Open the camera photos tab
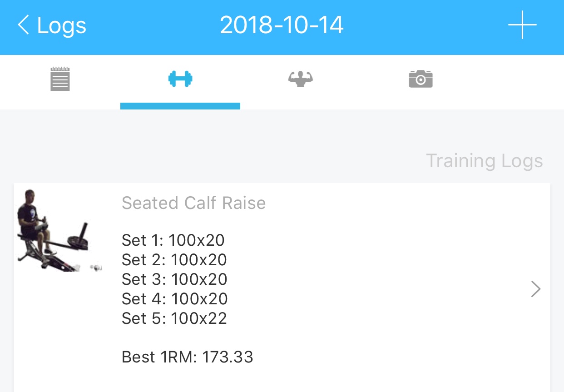Image resolution: width=564 pixels, height=392 pixels. click(421, 79)
